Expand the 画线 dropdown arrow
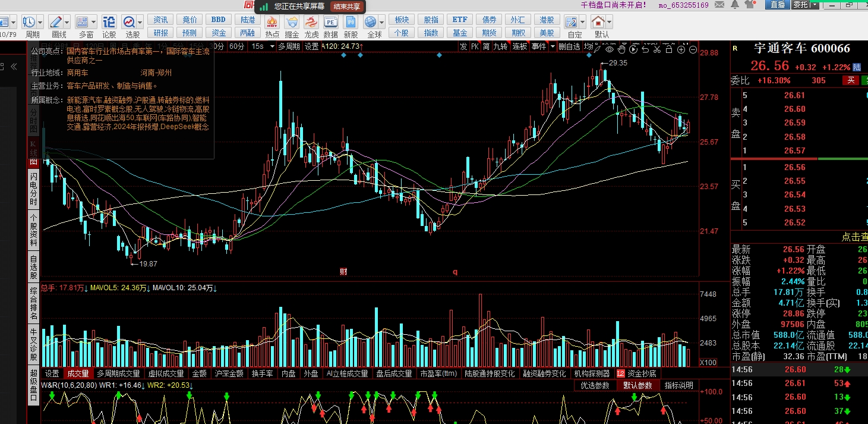The height and width of the screenshot is (424, 868). (68, 23)
